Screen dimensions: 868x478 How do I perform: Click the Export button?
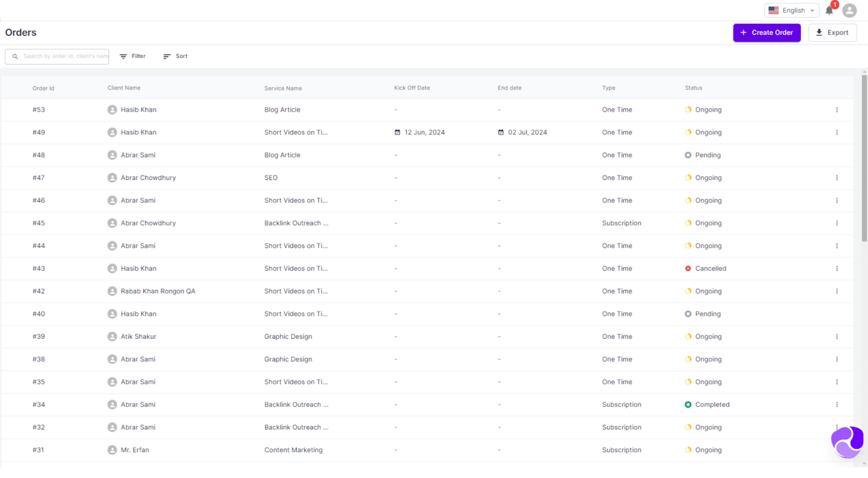(832, 33)
